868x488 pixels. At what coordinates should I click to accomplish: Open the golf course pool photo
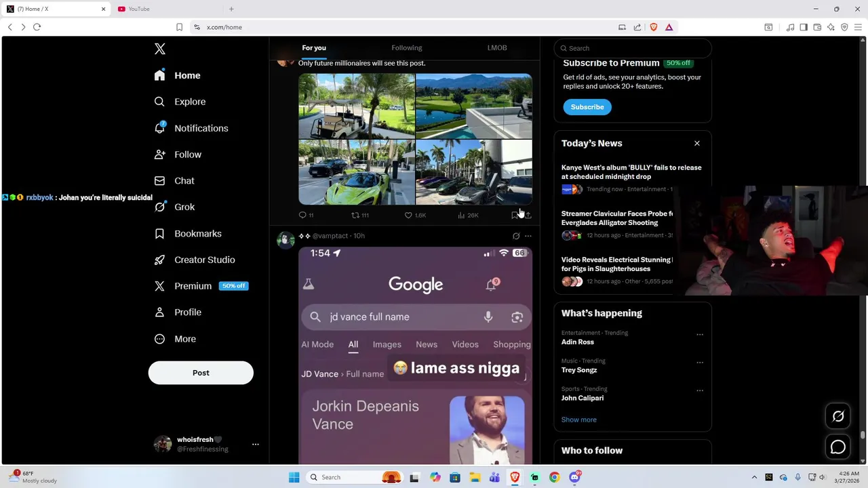(474, 106)
